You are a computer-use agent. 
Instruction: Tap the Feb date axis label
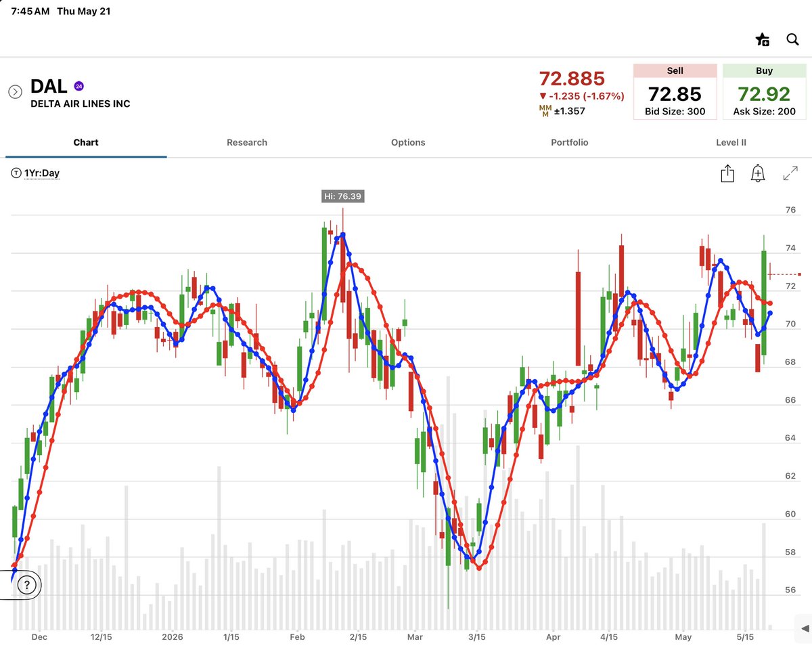[x=296, y=637]
